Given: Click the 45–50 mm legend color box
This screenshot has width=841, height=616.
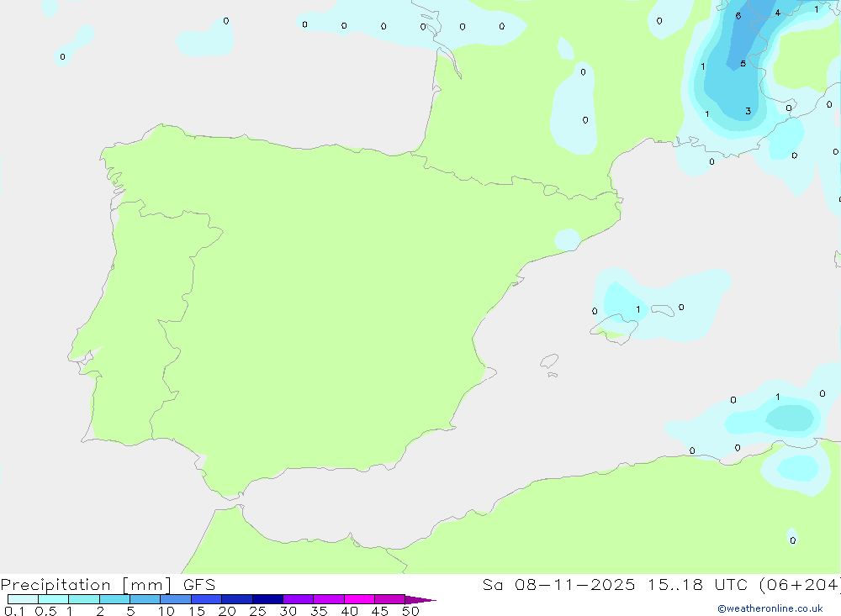Looking at the screenshot, I should (389, 599).
